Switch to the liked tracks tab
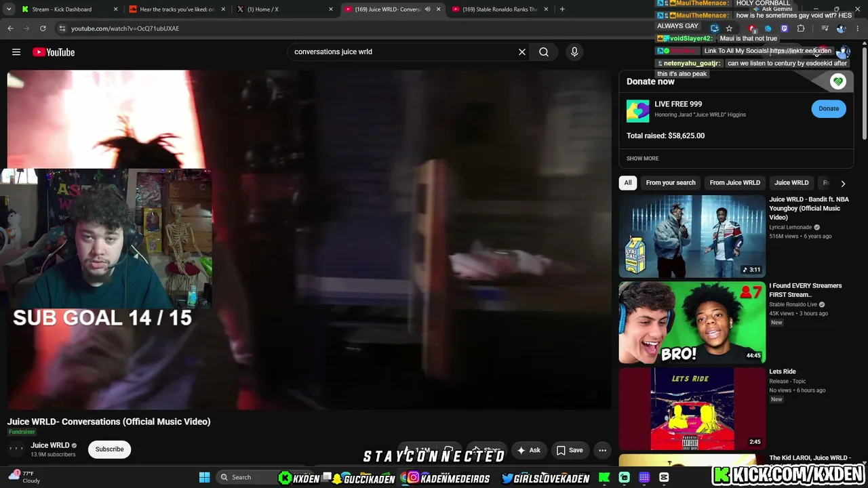868x488 pixels. click(177, 9)
